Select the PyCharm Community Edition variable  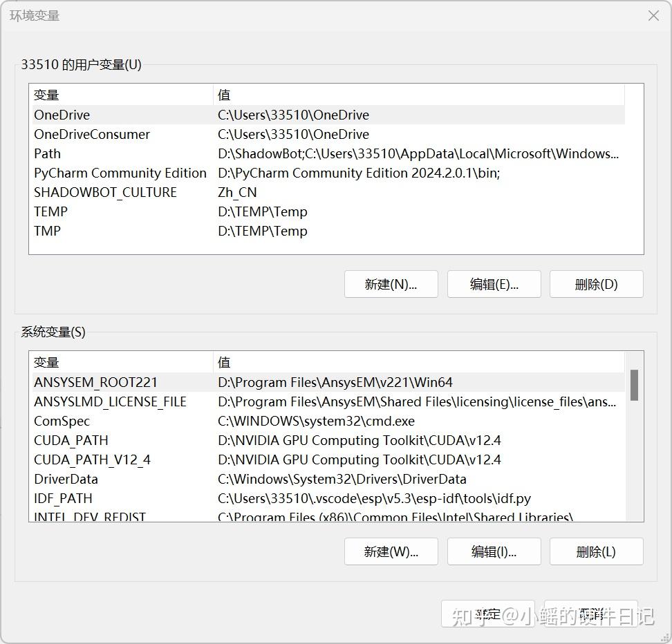pyautogui.click(x=120, y=173)
